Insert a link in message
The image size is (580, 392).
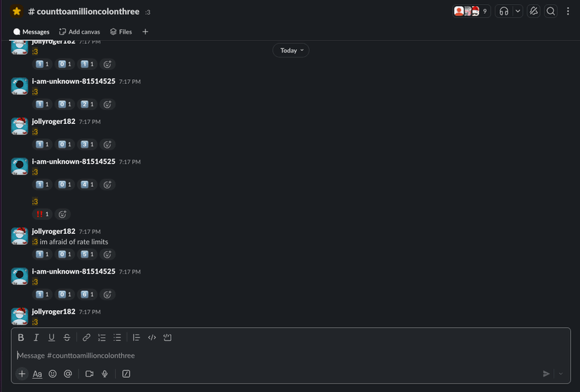coord(86,337)
